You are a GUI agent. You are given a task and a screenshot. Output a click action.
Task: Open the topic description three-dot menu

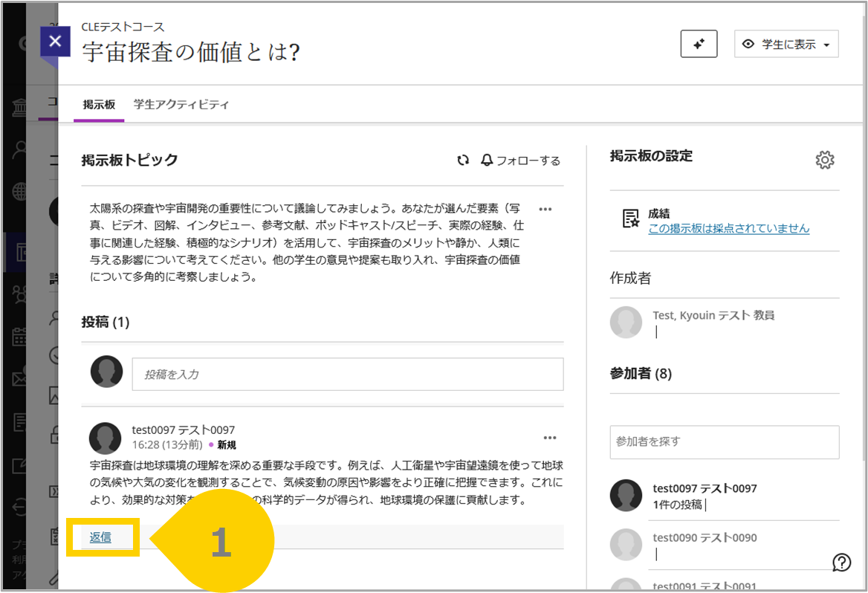pyautogui.click(x=545, y=210)
